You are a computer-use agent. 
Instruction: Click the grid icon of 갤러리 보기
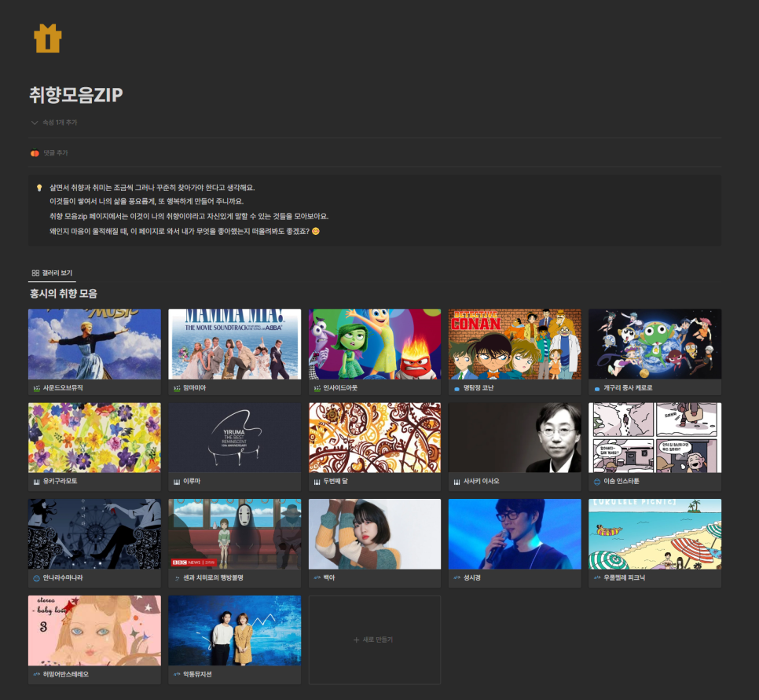pos(35,273)
